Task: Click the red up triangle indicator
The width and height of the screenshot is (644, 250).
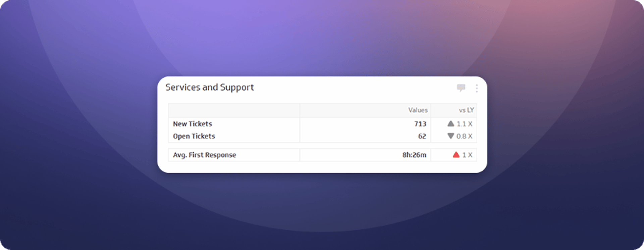Action: (x=456, y=155)
